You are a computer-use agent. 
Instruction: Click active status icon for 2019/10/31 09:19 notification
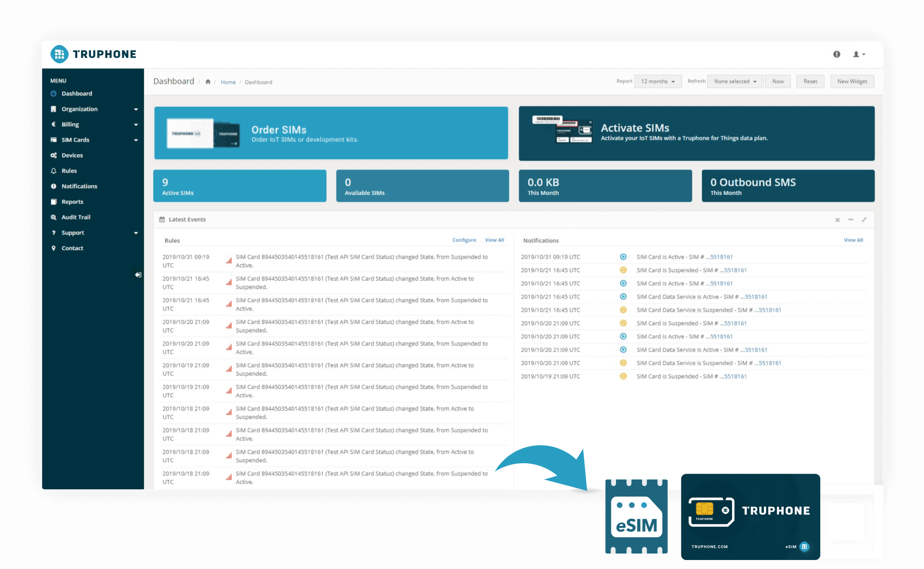623,257
